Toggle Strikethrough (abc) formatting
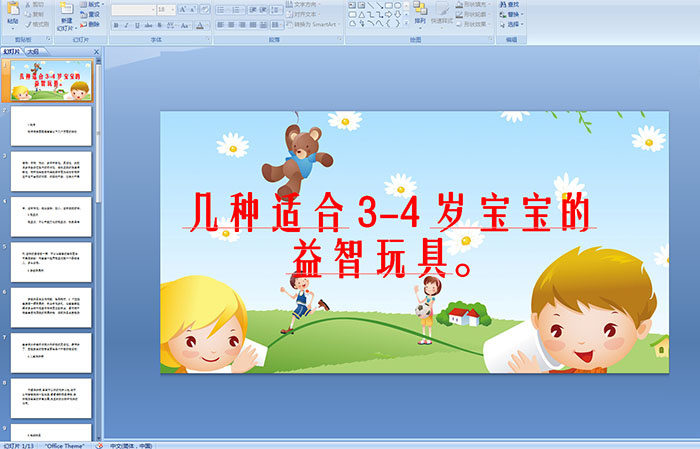 pos(148,25)
